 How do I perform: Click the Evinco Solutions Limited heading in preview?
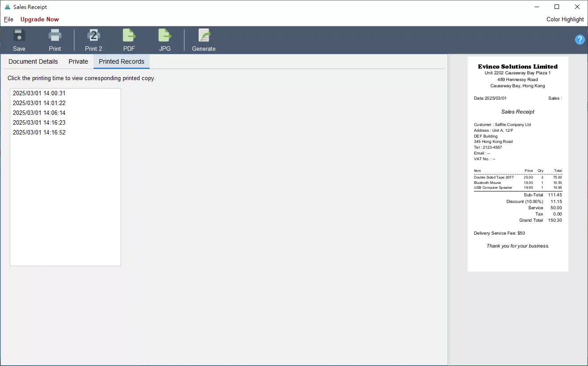point(518,66)
